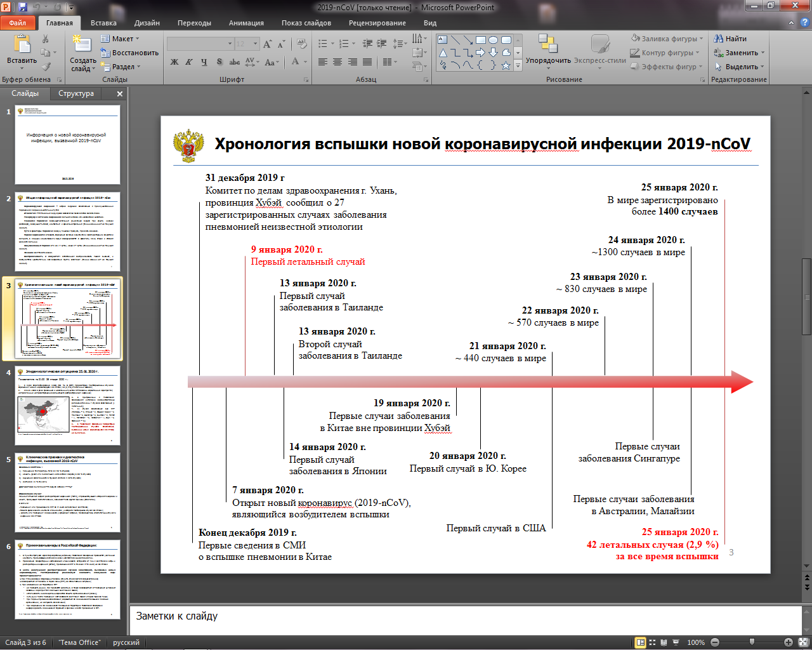Toggle Italic (К) formatting
812x650 pixels.
point(189,62)
